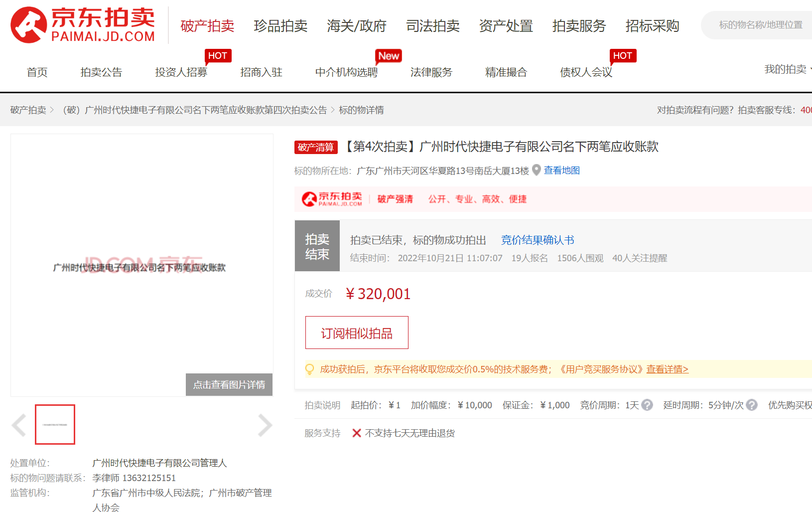This screenshot has width=812, height=512.
Task: Expand the 我的拍卖 dropdown menu
Action: click(x=787, y=69)
